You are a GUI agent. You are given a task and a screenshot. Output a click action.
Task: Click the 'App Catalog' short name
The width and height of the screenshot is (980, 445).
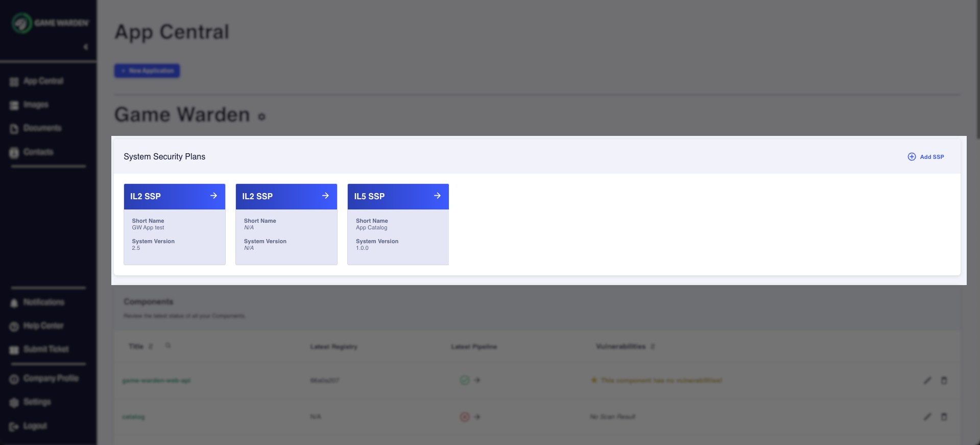(x=372, y=228)
